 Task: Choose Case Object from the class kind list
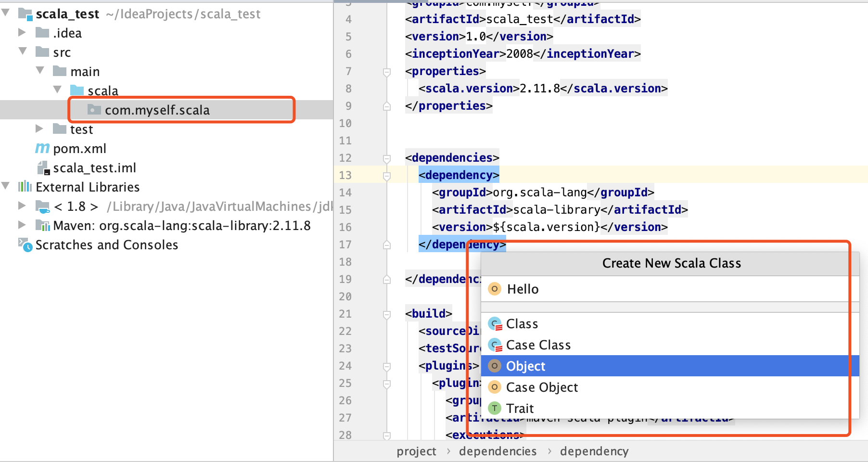(x=542, y=387)
